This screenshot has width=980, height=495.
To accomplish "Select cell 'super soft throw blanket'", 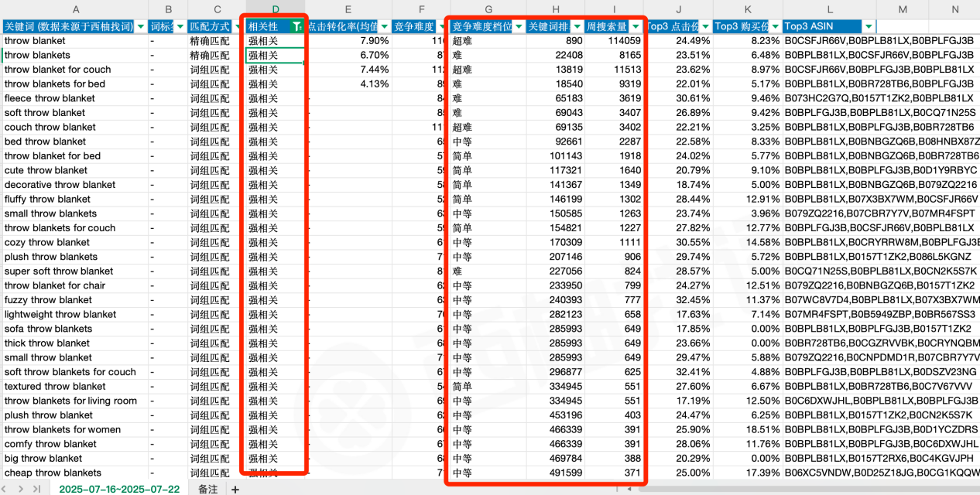I will (76, 271).
